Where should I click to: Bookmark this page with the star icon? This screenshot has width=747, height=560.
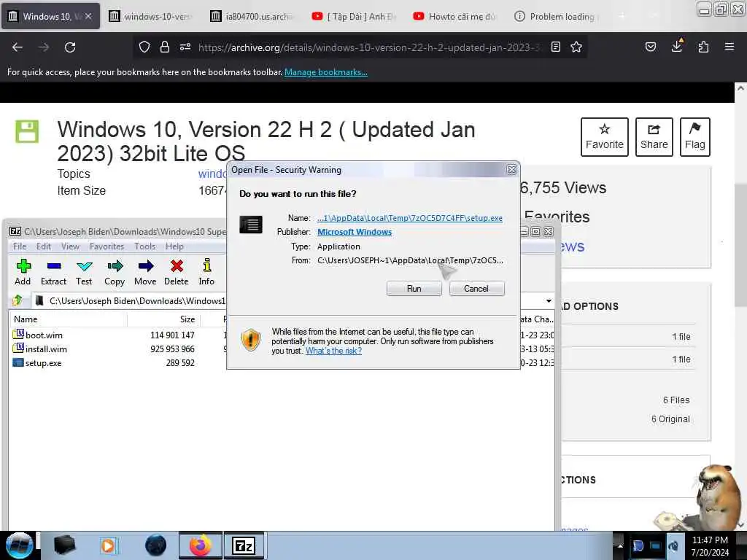(576, 47)
